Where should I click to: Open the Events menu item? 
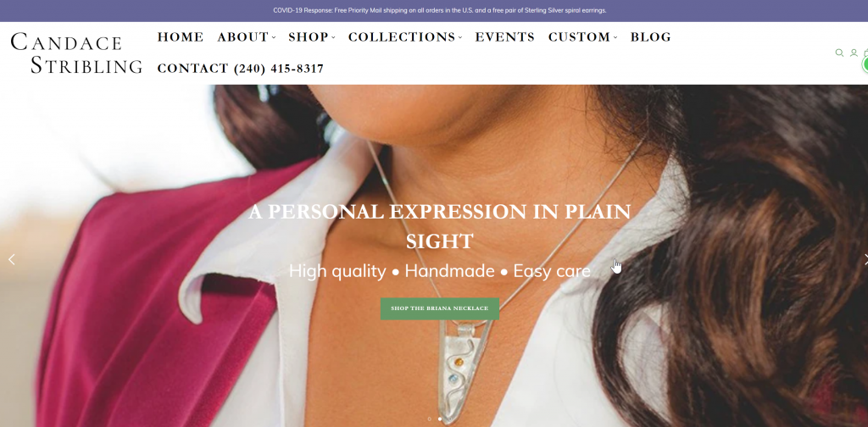[505, 37]
